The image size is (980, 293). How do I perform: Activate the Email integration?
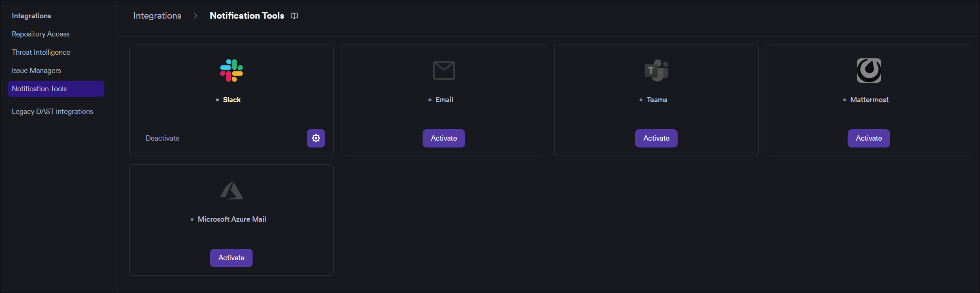444,138
